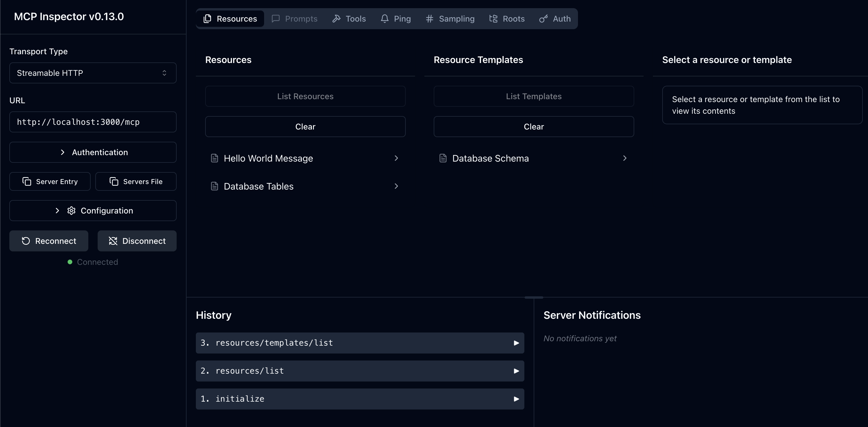The height and width of the screenshot is (427, 868).
Task: Click the Resources tab document icon
Action: (x=207, y=19)
